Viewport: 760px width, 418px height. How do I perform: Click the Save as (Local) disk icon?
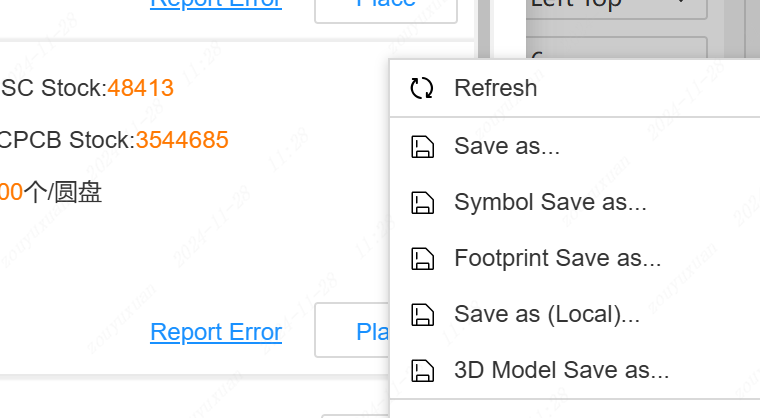tap(422, 315)
